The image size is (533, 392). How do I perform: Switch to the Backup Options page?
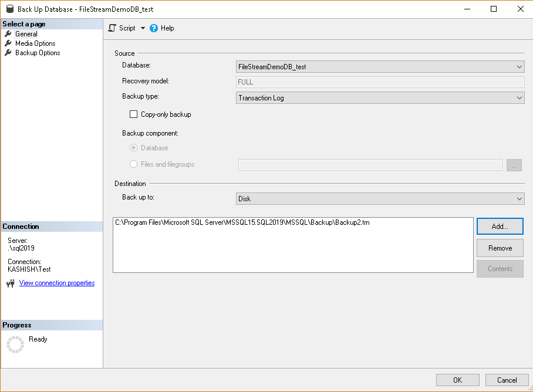(x=38, y=53)
